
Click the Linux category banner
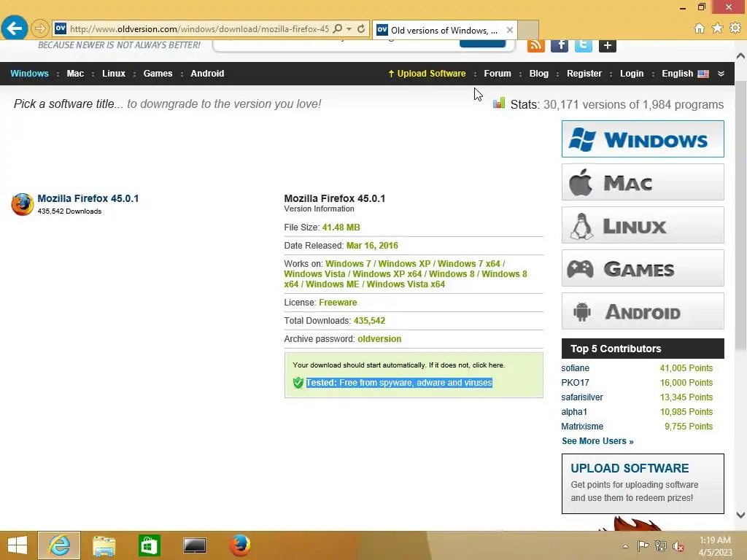pos(643,225)
